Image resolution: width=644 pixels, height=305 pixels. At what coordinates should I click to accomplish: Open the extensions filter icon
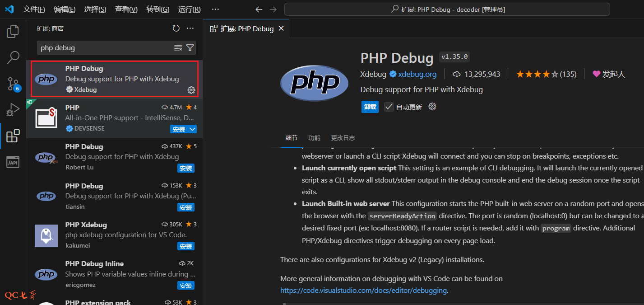click(x=190, y=47)
